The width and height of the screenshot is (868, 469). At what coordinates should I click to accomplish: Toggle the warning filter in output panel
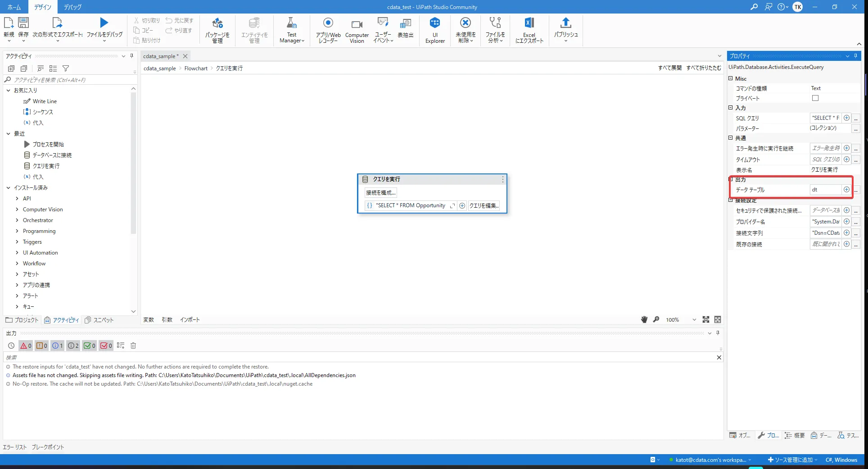41,345
